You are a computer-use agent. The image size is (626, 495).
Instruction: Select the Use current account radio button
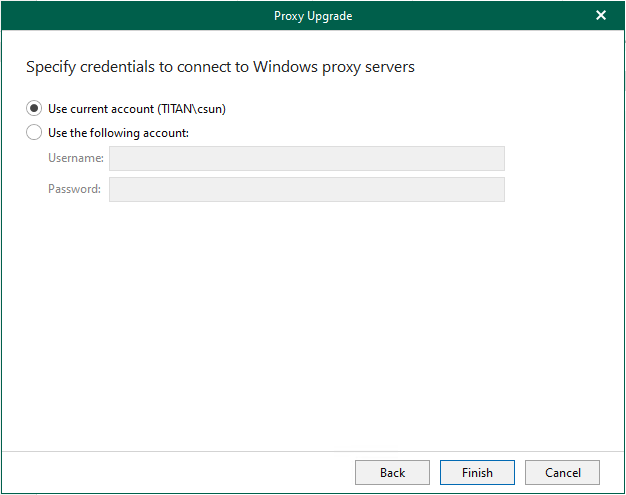point(34,109)
